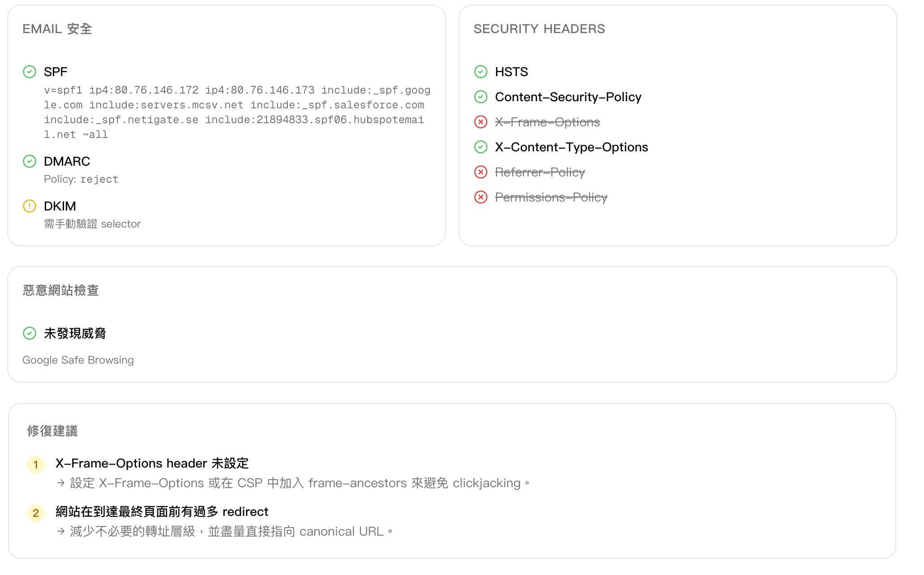The width and height of the screenshot is (924, 575).
Task: Click the red cross icon beside Referrer-Policy
Action: pyautogui.click(x=481, y=172)
